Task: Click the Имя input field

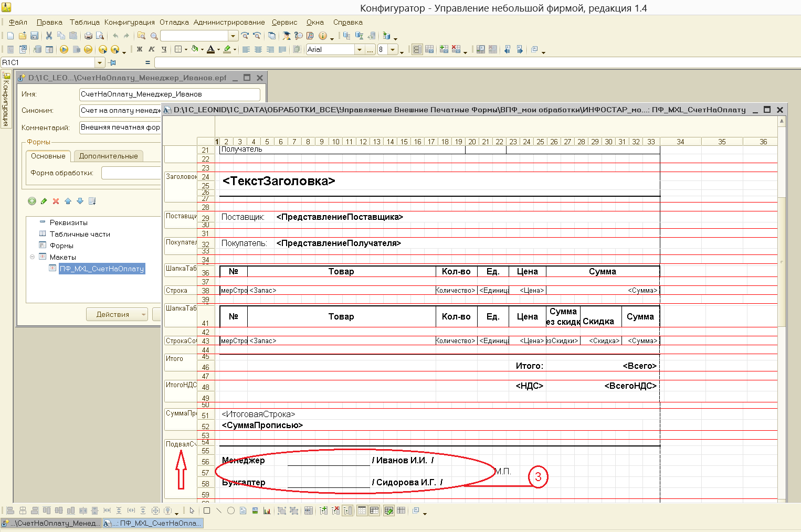Action: [x=170, y=94]
